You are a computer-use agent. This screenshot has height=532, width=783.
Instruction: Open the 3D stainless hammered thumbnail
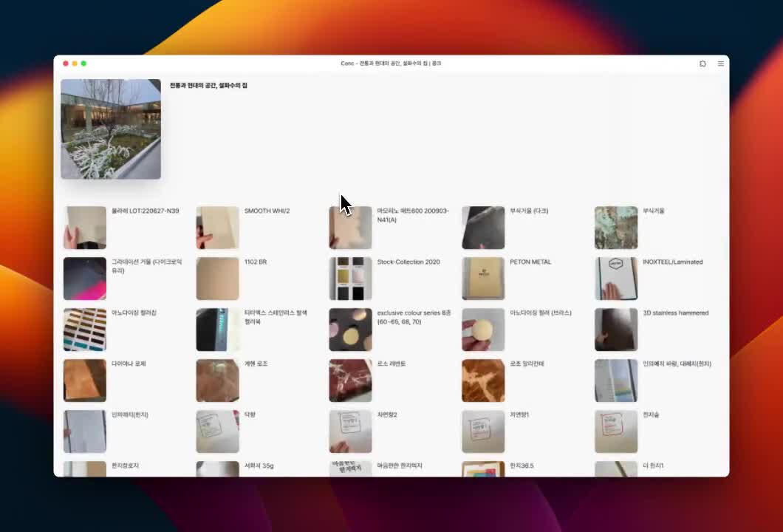point(616,330)
